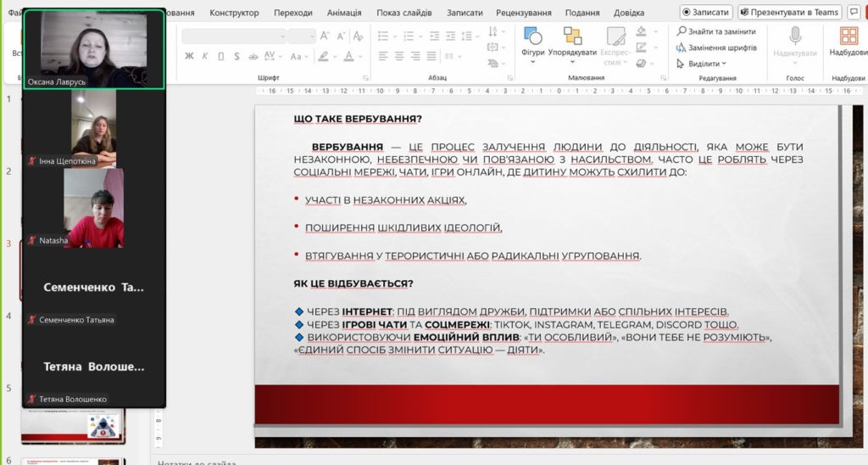Image resolution: width=868 pixels, height=465 pixels.
Task: Click Знайти та замінити
Action: point(715,31)
